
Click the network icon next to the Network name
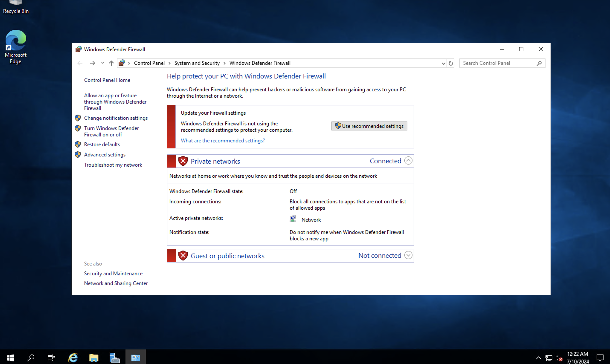coord(293,218)
